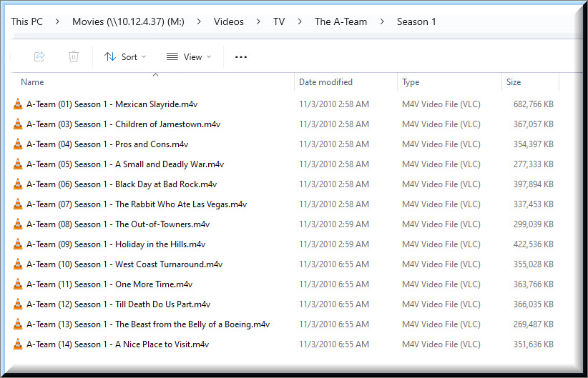
Task: Expand chevron after TV in breadcrumb
Action: coord(300,21)
